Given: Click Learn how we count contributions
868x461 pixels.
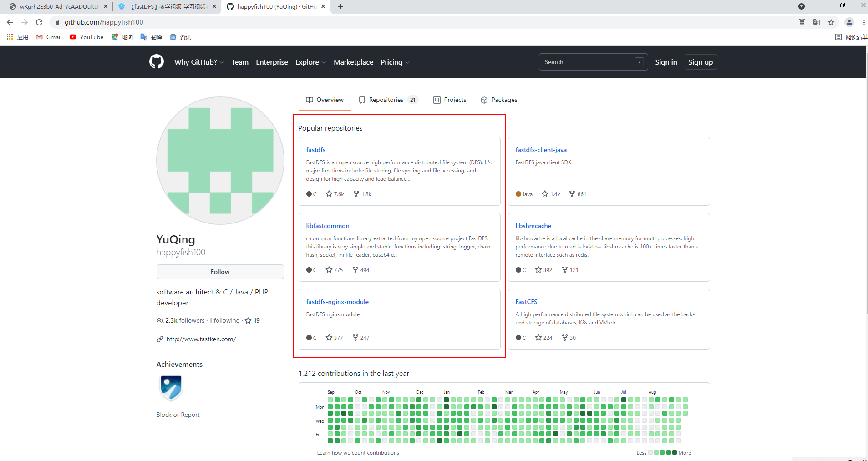Looking at the screenshot, I should point(358,453).
